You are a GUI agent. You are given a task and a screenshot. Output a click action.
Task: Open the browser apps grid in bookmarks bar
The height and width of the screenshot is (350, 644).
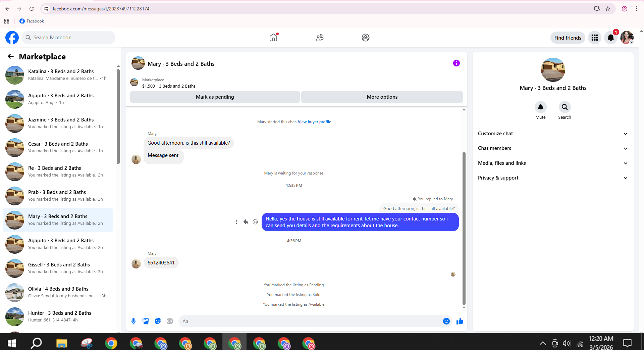[x=7, y=21]
